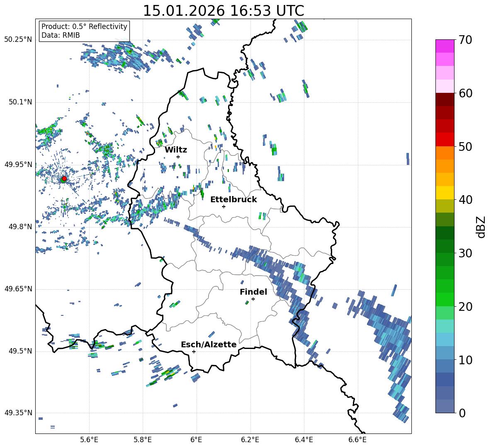Image resolution: width=491 pixels, height=448 pixels.
Task: Click the red radar site marker
Action: 64,179
